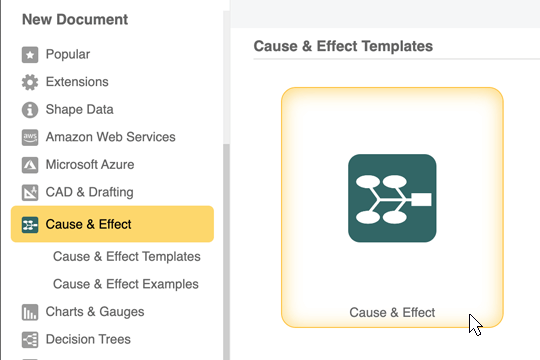Collapse the Cause & Effect category
This screenshot has height=360, width=540.
point(112,224)
